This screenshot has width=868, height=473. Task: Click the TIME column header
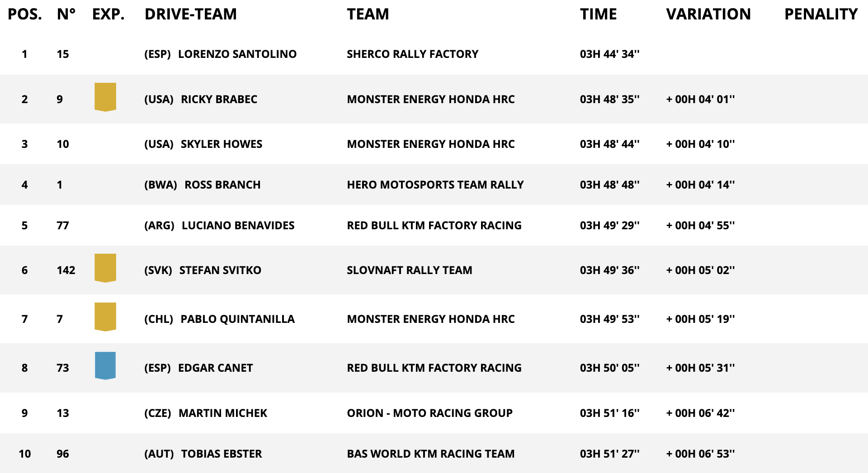point(598,14)
